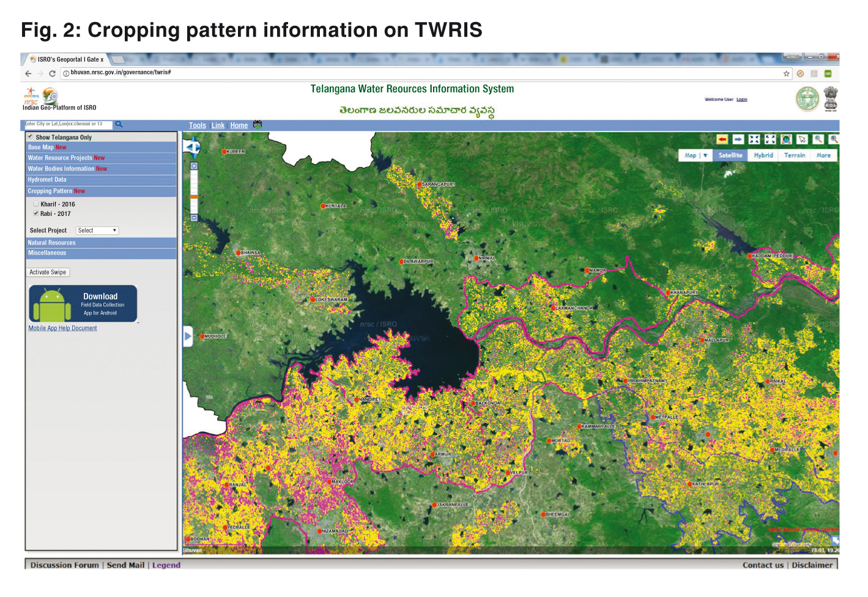This screenshot has height=597, width=868.
Task: Select the ISRO's Geoportal browser tab
Action: click(x=67, y=59)
